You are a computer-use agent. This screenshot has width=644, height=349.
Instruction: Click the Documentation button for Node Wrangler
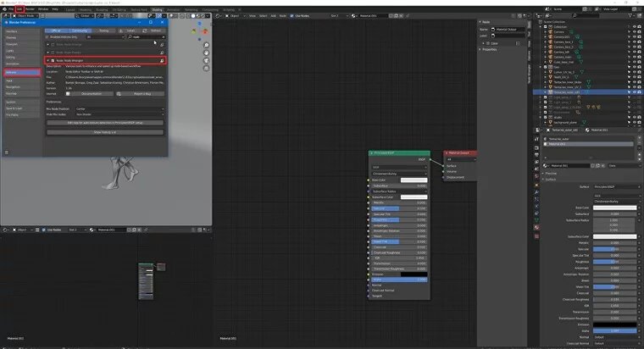pyautogui.click(x=92, y=94)
